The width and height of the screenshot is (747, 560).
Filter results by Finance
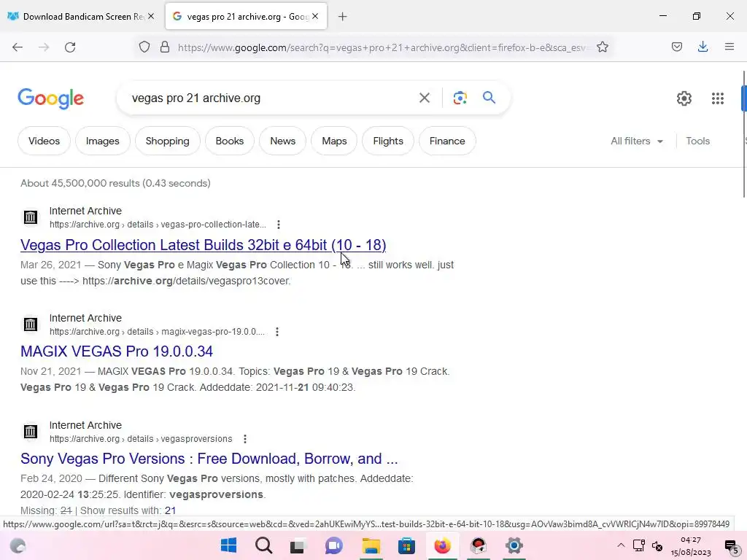tap(447, 141)
